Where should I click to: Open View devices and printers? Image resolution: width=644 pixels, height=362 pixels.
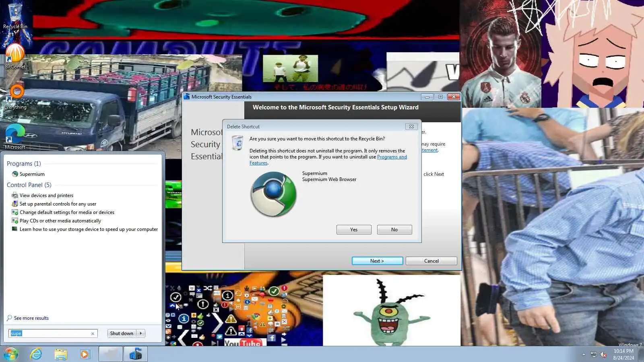(x=46, y=195)
